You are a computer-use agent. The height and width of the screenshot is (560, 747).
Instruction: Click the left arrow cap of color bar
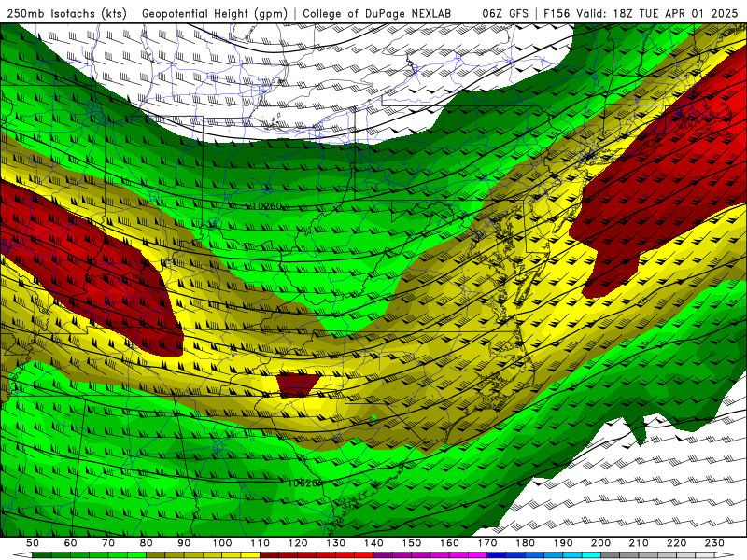[x=22, y=554]
